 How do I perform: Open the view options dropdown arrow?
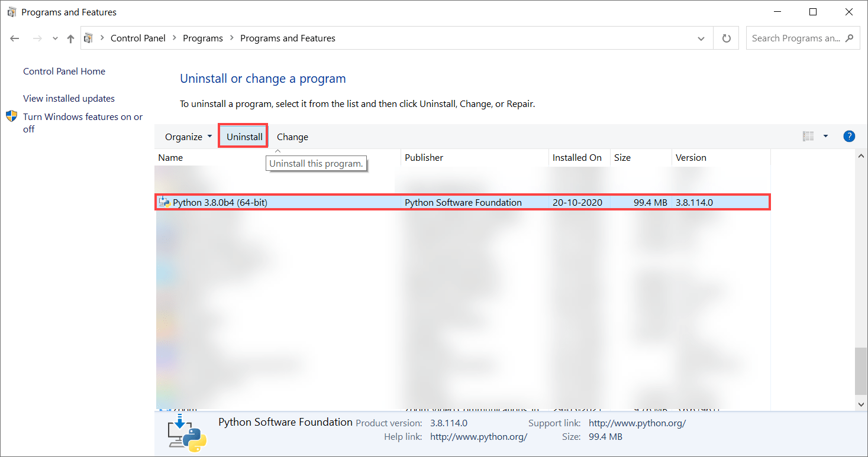[x=825, y=136]
